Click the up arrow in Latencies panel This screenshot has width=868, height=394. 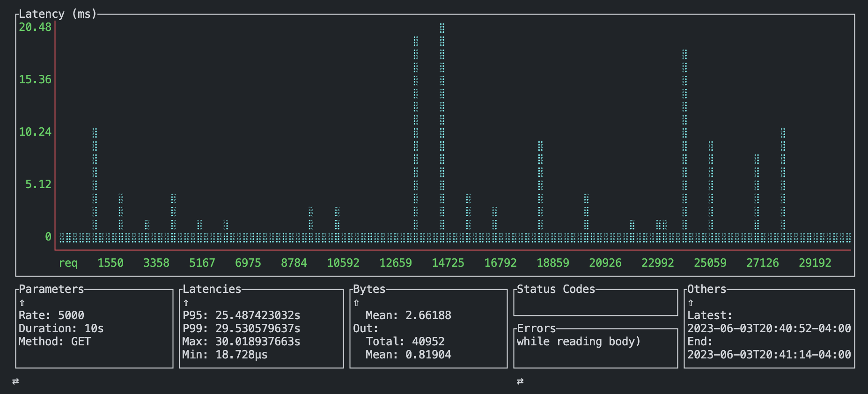(x=186, y=303)
